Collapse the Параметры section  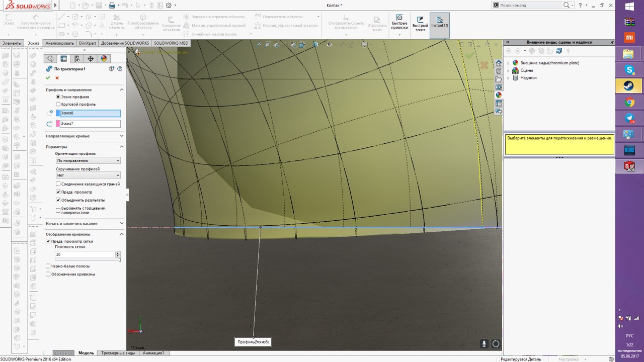click(x=121, y=147)
